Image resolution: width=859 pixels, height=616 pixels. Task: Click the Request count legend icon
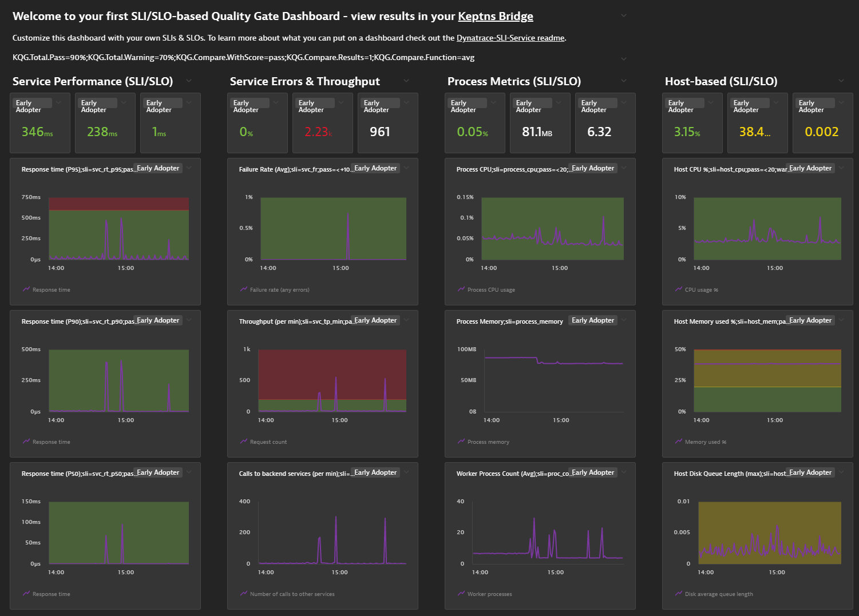[244, 442]
